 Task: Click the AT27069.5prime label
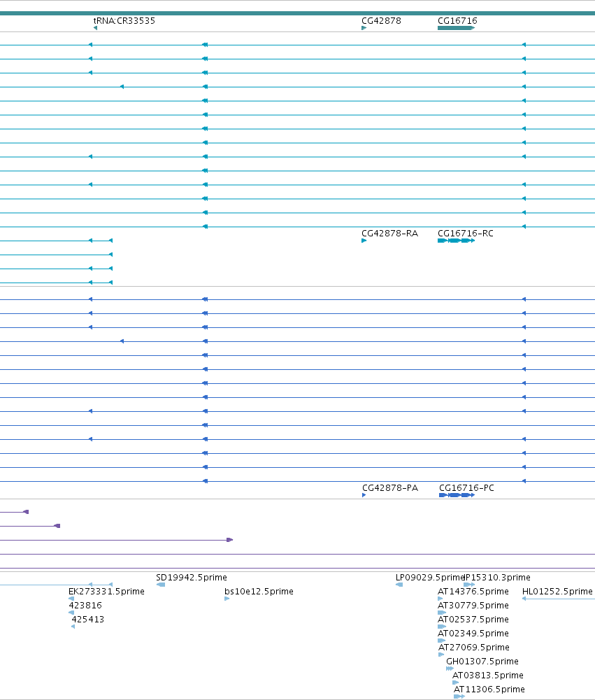tap(474, 648)
